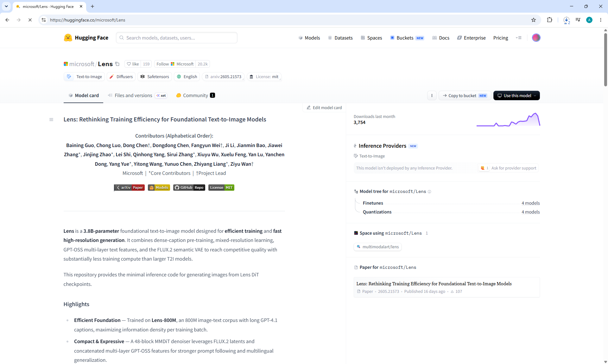Image resolution: width=608 pixels, height=364 pixels.
Task: Open the microsoft organization link in the title
Action: coord(82,64)
